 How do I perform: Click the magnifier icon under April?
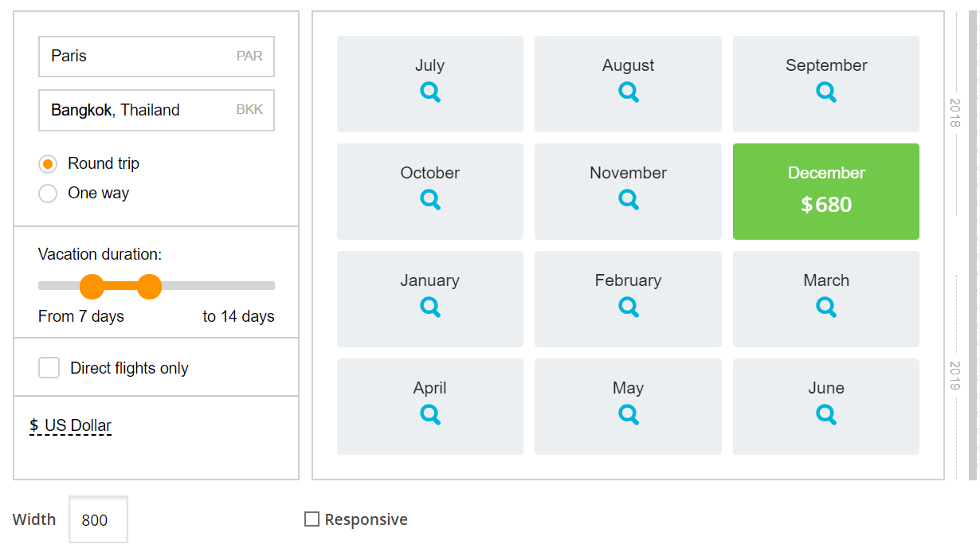tap(430, 415)
